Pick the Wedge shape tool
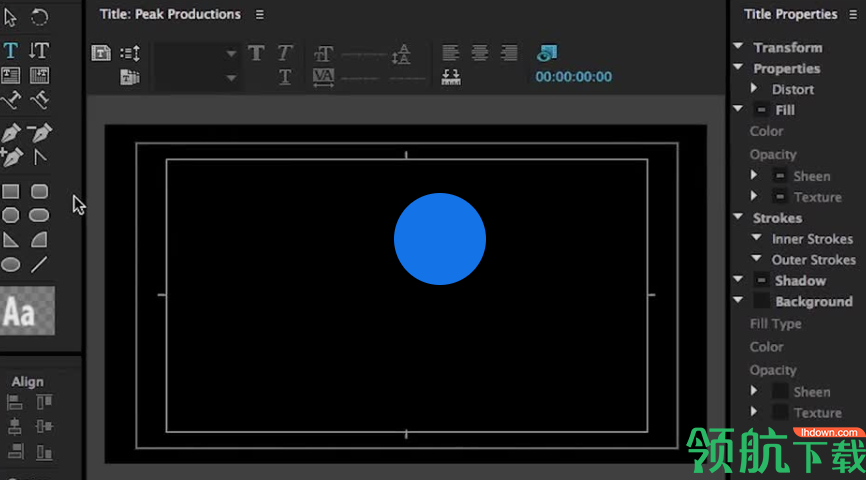This screenshot has width=866, height=480. 10,240
